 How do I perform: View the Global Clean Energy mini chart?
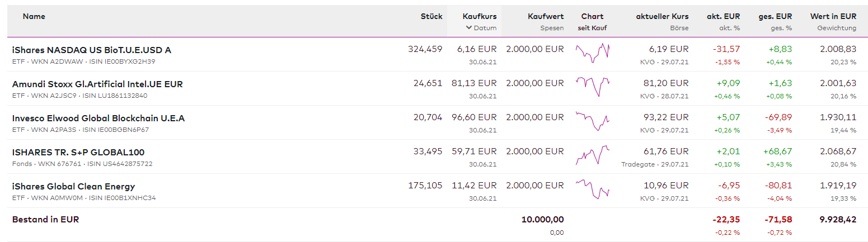click(x=593, y=189)
